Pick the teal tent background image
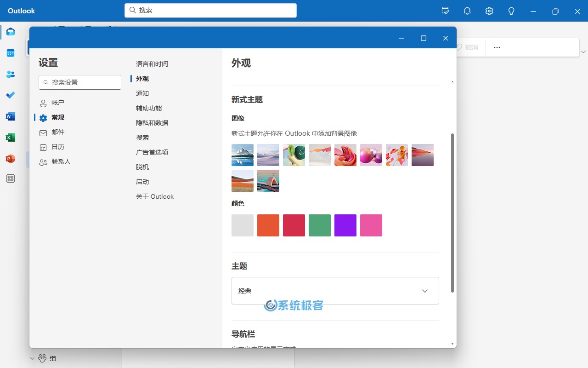The image size is (588, 368). [x=268, y=181]
